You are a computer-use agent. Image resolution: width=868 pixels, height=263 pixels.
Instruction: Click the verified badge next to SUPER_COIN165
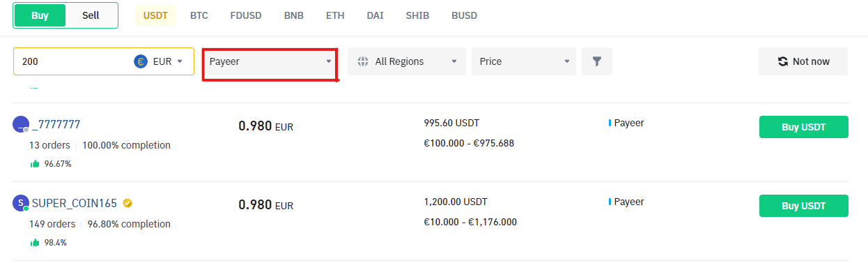(x=127, y=203)
